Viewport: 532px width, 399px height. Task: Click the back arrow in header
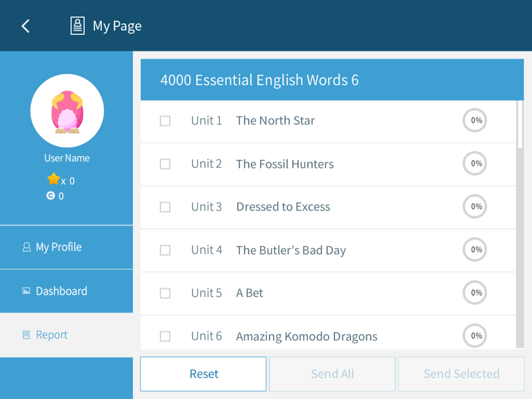pos(26,26)
